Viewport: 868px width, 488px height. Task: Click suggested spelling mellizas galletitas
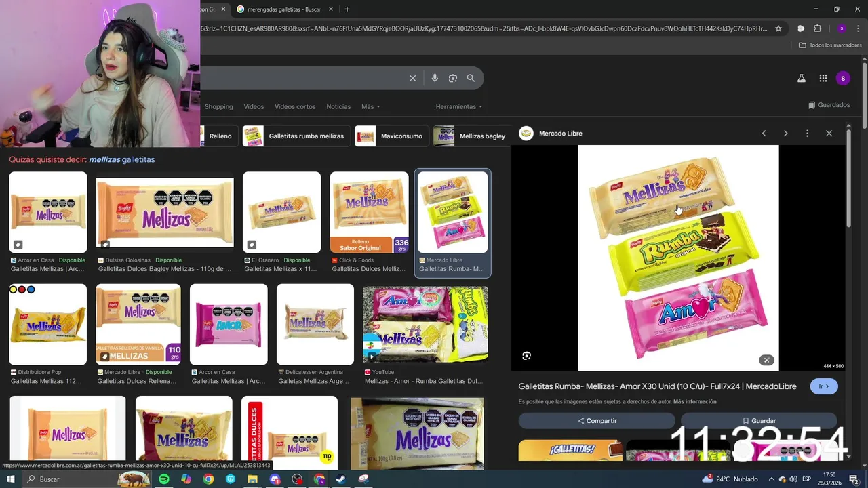tap(122, 159)
